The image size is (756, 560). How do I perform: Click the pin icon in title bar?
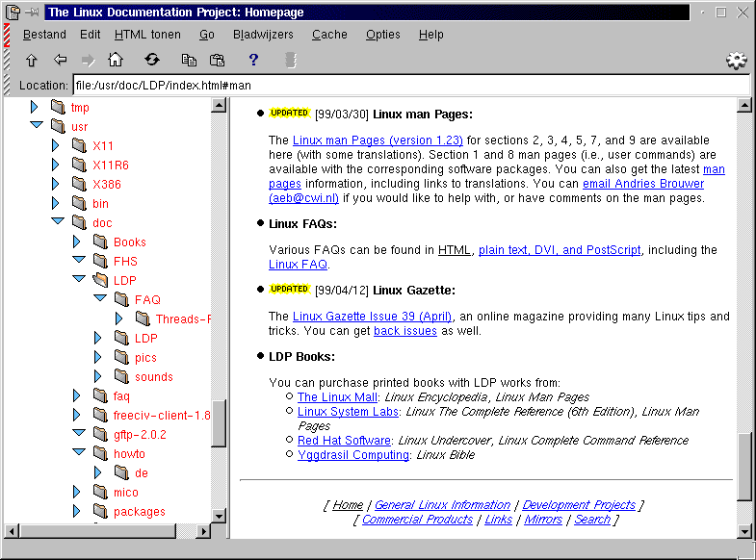pos(33,13)
